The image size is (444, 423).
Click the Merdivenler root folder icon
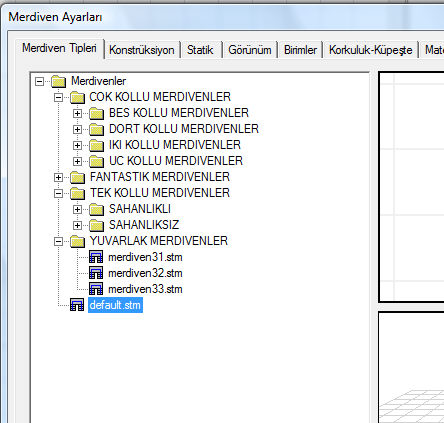(x=58, y=81)
